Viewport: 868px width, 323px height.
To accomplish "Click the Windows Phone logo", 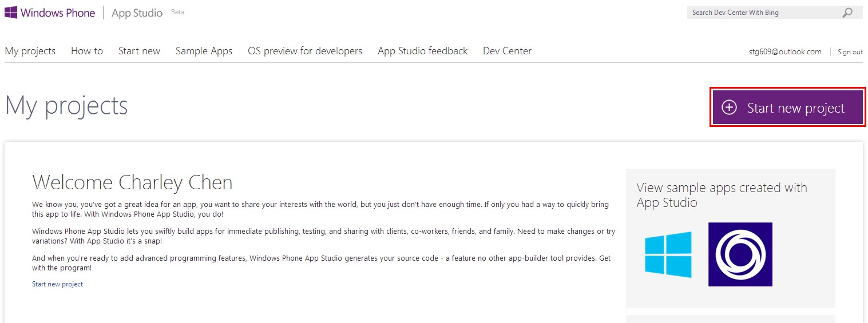I will pos(50,13).
